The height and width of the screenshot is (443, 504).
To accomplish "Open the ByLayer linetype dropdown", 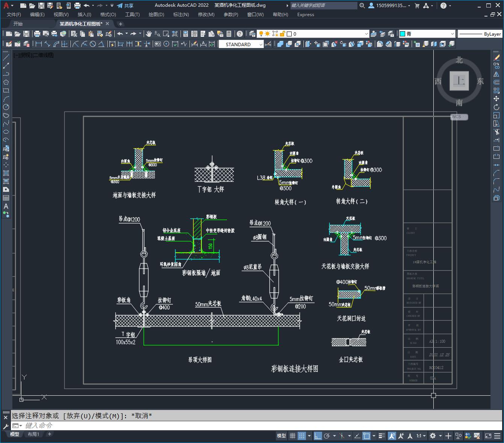I will (480, 34).
